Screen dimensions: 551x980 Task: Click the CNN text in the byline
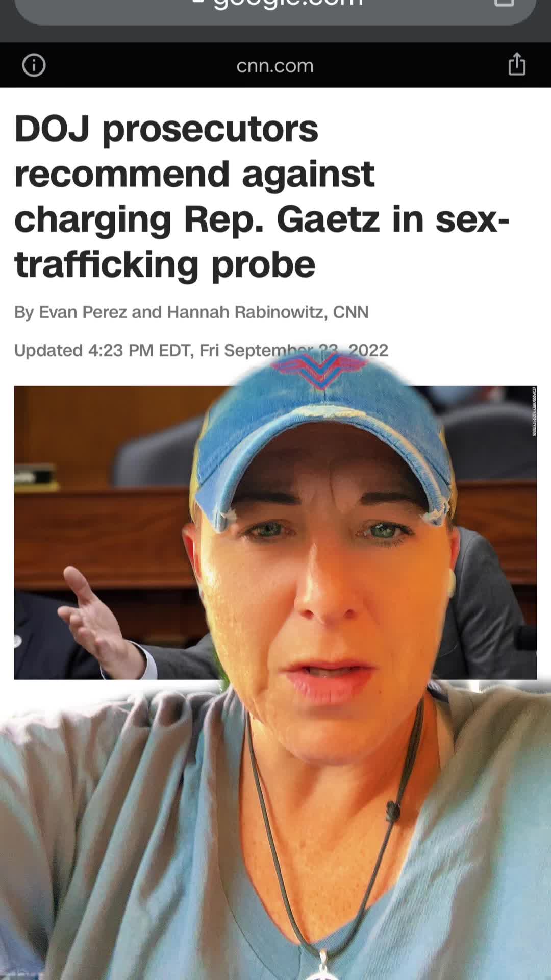pos(351,312)
